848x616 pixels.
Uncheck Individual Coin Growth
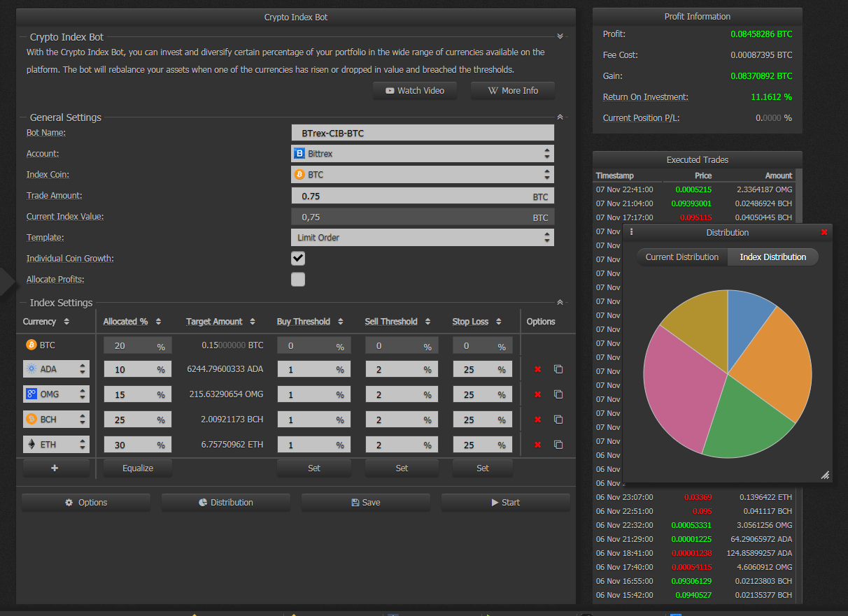[x=298, y=259]
